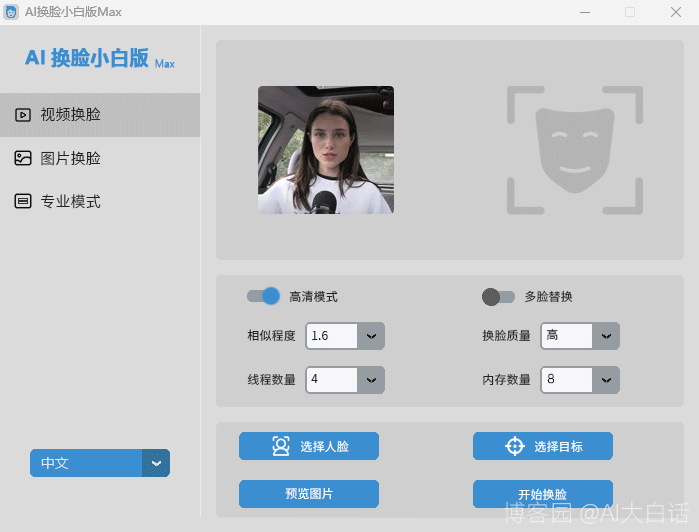Viewport: 699px width, 532px height.
Task: Click the source face thumbnail of woman in car
Action: [326, 150]
